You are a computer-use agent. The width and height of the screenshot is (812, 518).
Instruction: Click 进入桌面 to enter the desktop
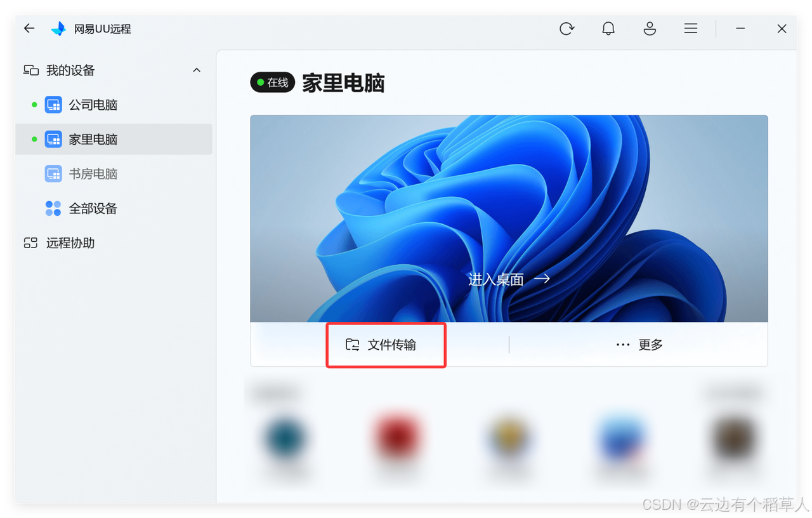click(x=495, y=279)
